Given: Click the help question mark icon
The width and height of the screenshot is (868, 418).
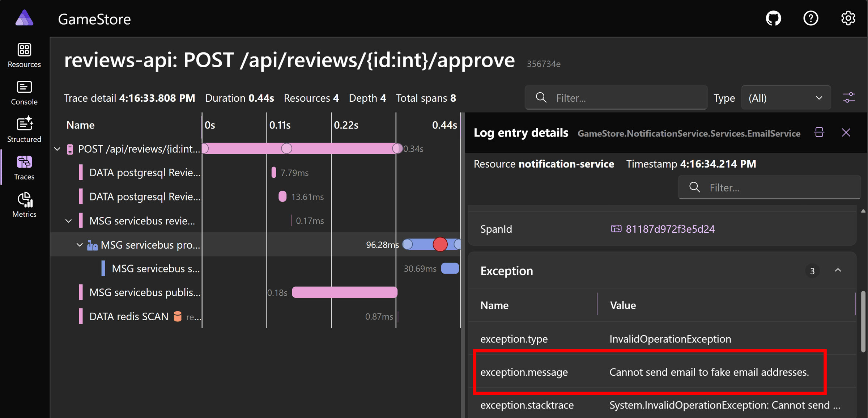Looking at the screenshot, I should [810, 18].
